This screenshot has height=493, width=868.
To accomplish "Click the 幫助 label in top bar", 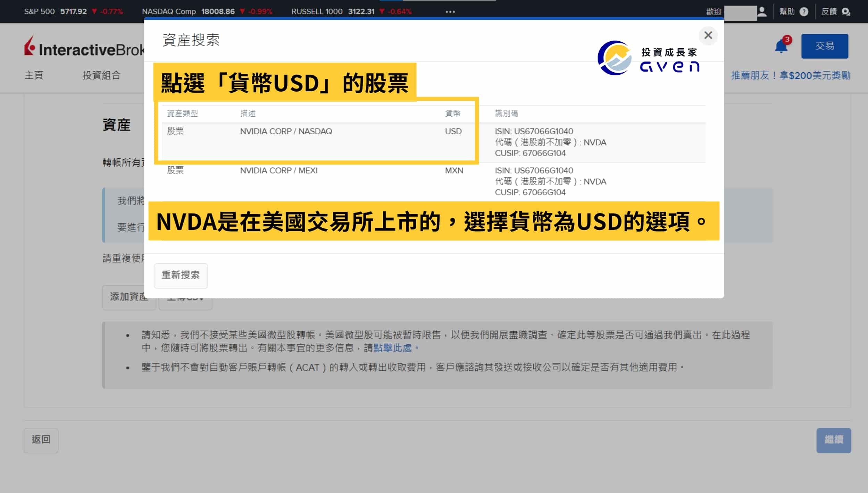I will click(x=787, y=12).
